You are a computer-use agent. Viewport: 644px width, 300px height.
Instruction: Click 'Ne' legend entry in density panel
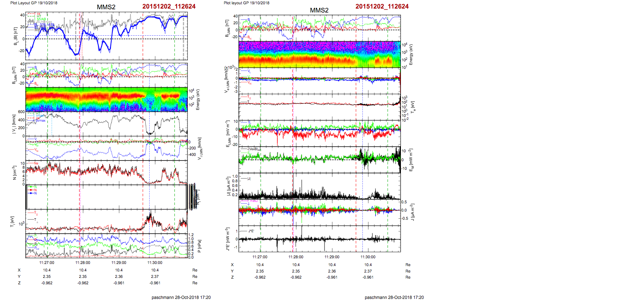point(36,163)
